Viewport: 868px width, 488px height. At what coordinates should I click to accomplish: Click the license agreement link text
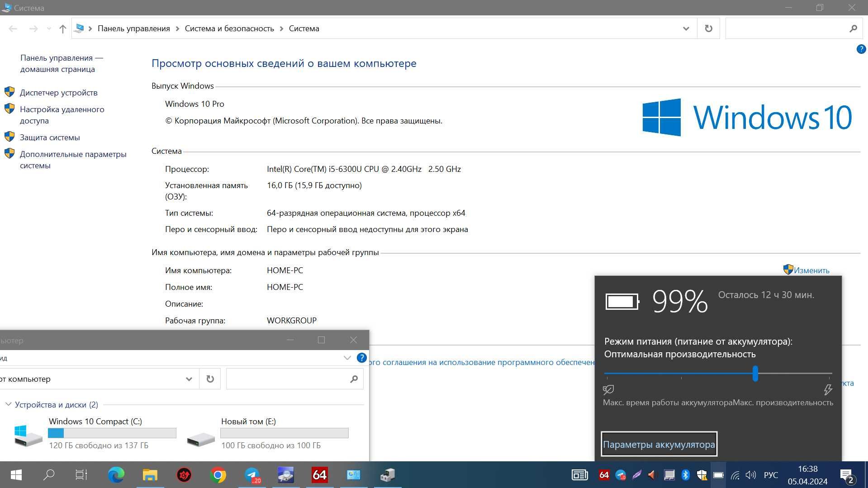click(483, 362)
